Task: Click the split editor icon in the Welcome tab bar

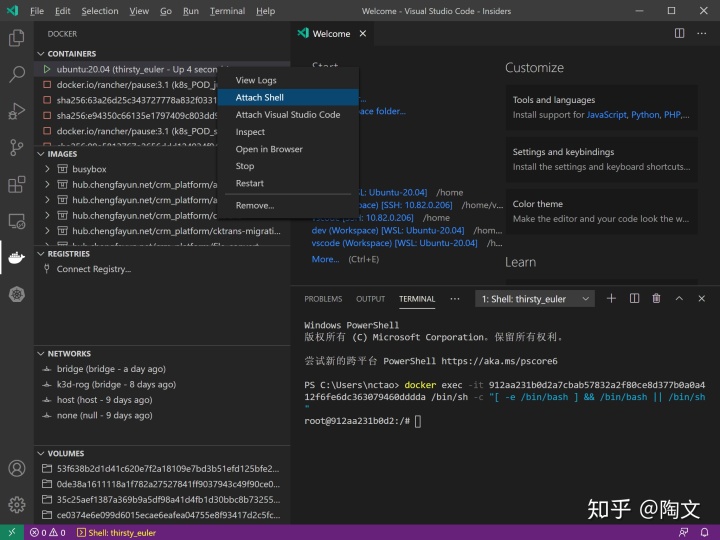Action: click(679, 34)
